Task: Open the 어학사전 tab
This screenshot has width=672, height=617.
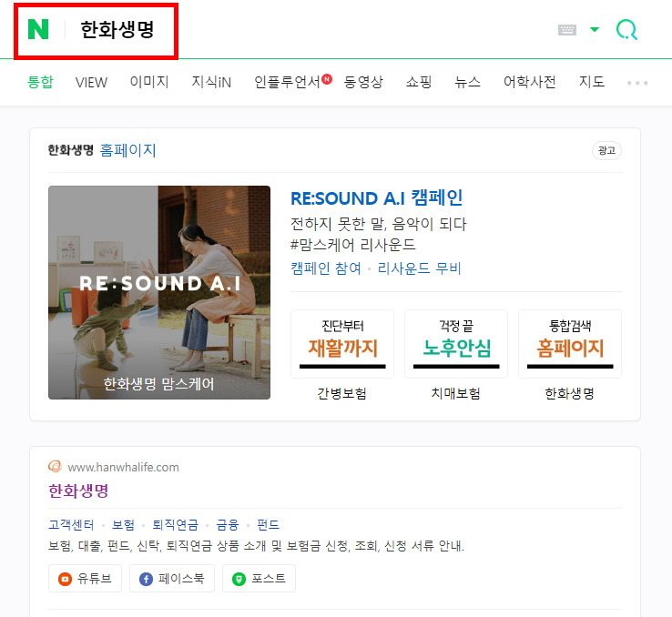Action: (x=530, y=81)
